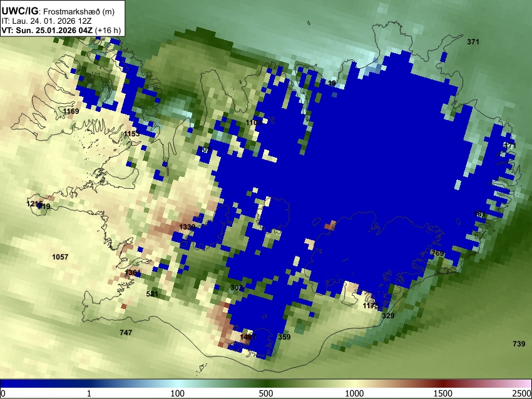Click the map value 521
This screenshot has width=532, height=399.
[x=152, y=293]
